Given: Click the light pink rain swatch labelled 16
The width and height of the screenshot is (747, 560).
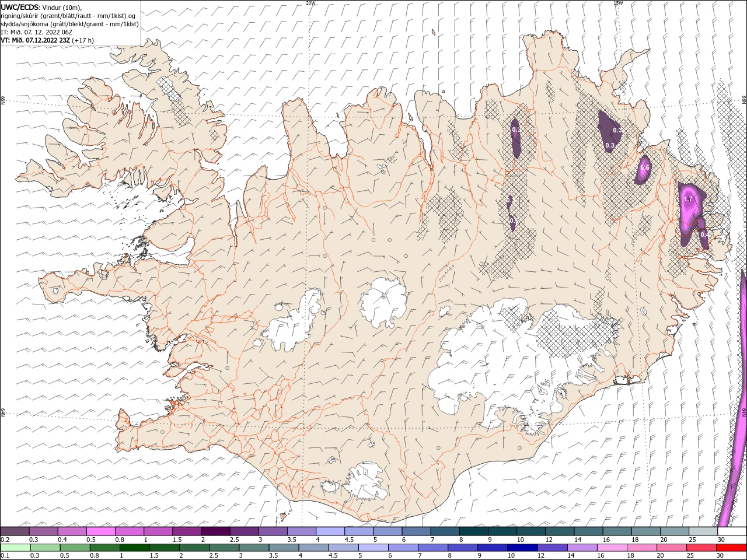Looking at the screenshot, I should [x=612, y=548].
